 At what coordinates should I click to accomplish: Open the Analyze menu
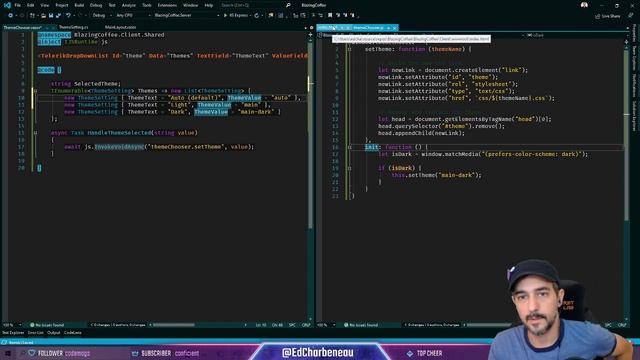tap(129, 5)
